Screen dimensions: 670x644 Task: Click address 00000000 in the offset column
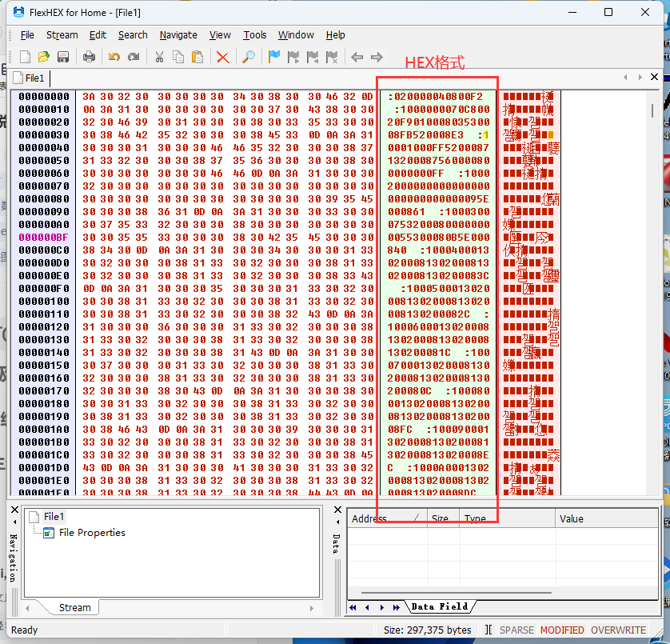click(x=44, y=97)
